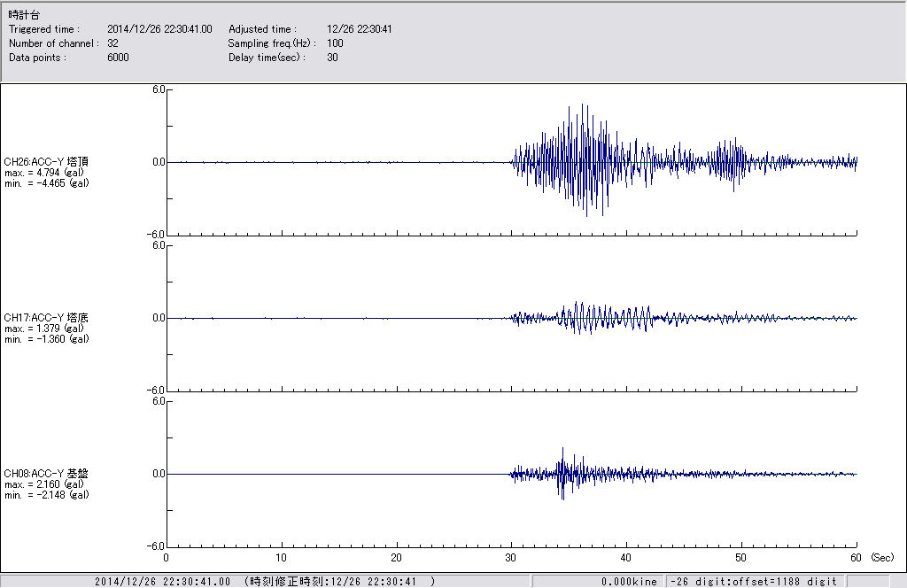Click the timestamp in the status bar
The height and width of the screenshot is (588, 907).
coord(162,582)
